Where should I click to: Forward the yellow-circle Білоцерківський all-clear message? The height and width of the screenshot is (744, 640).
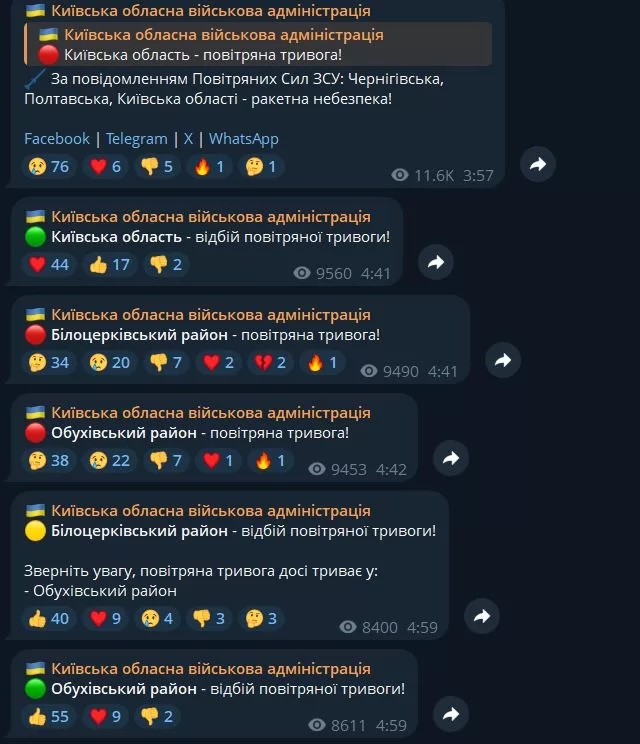(x=482, y=616)
